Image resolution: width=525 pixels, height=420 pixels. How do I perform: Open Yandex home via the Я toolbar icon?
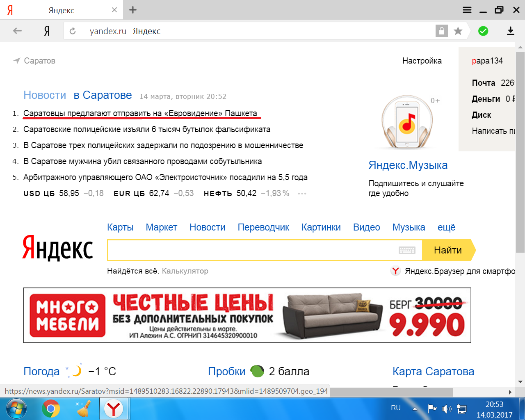(x=47, y=31)
